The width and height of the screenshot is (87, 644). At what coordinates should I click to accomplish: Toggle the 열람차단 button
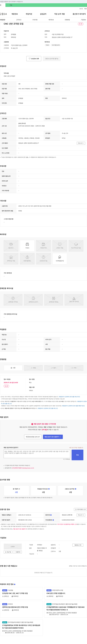(x=17, y=552)
